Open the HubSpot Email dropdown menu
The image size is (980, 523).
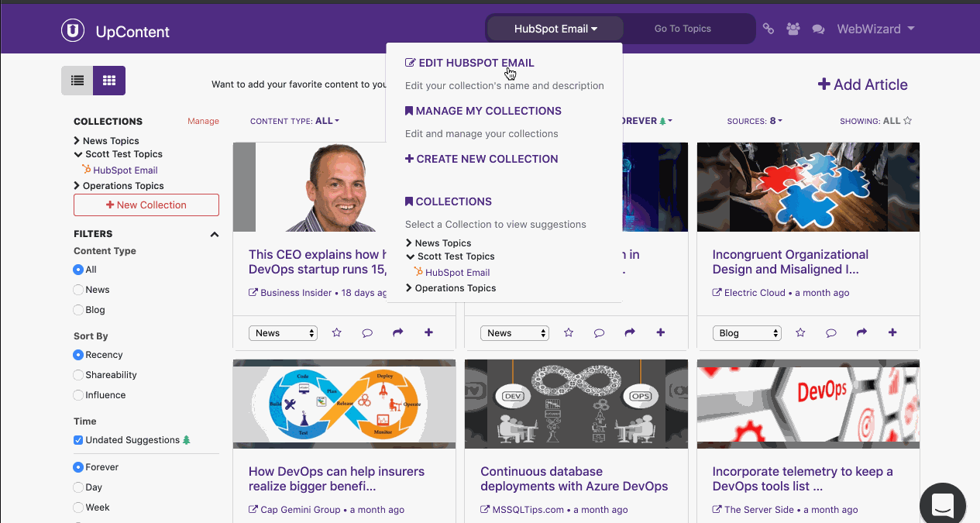[554, 28]
